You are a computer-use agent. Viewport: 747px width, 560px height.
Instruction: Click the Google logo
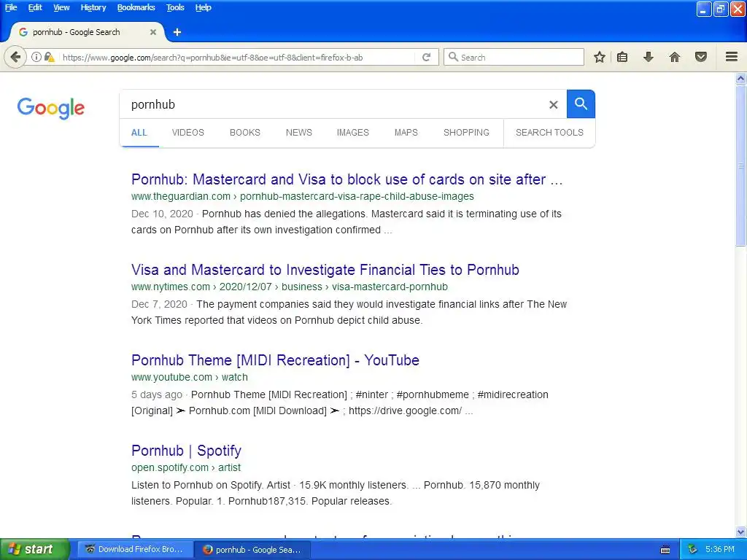tap(51, 108)
